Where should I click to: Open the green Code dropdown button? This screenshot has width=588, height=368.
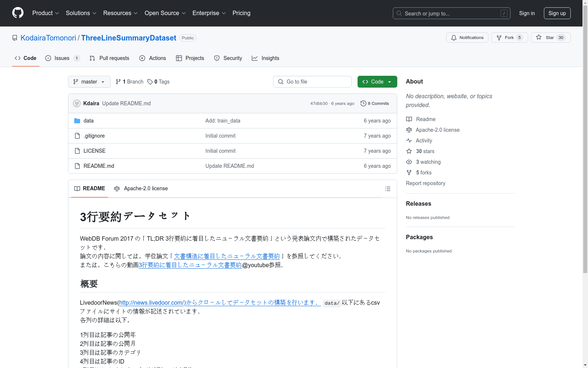point(377,82)
